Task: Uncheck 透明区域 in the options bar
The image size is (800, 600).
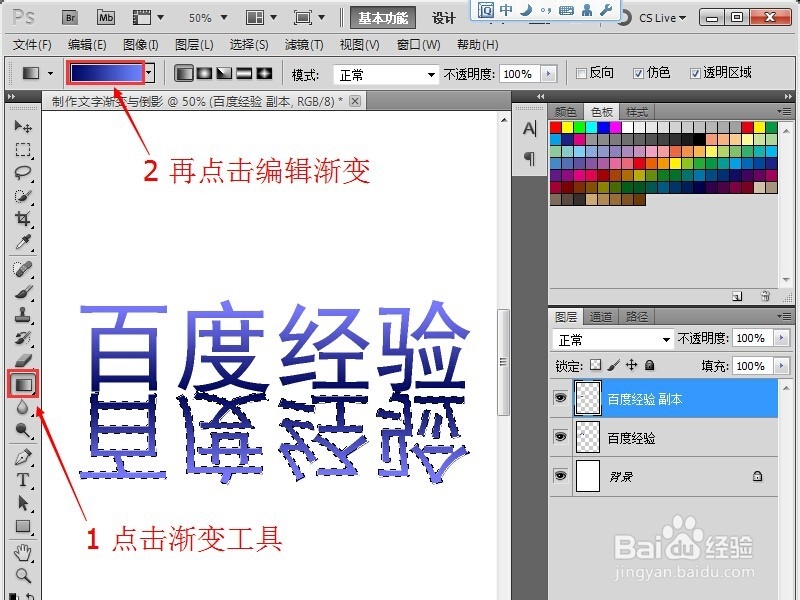Action: click(697, 72)
